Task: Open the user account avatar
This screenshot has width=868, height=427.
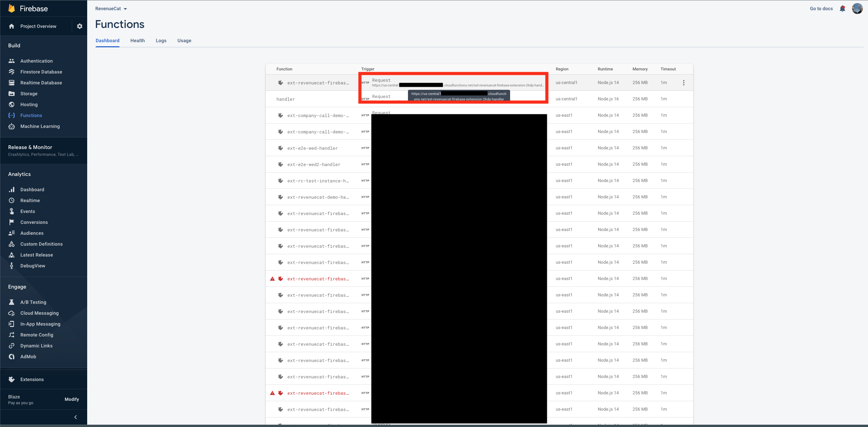Action: click(857, 9)
